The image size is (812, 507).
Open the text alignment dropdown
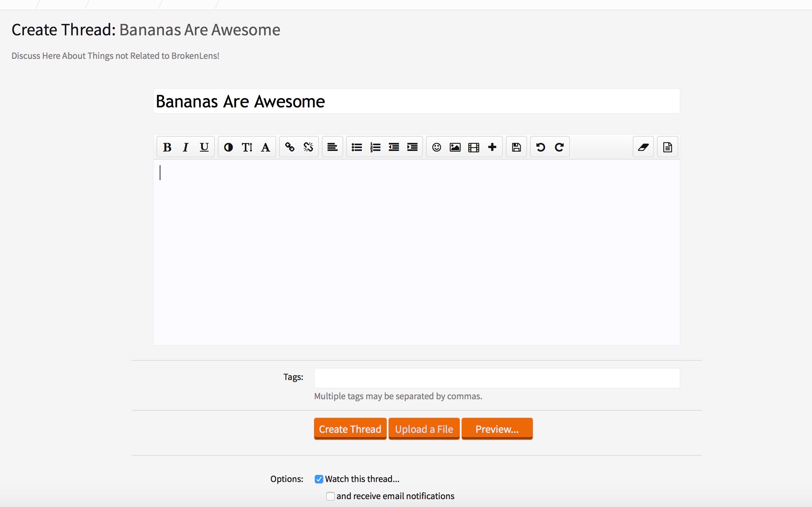click(333, 147)
